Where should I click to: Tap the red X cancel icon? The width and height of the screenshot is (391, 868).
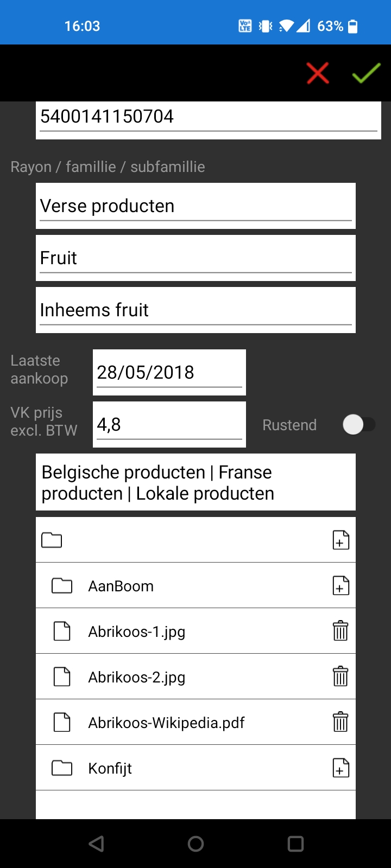click(318, 73)
